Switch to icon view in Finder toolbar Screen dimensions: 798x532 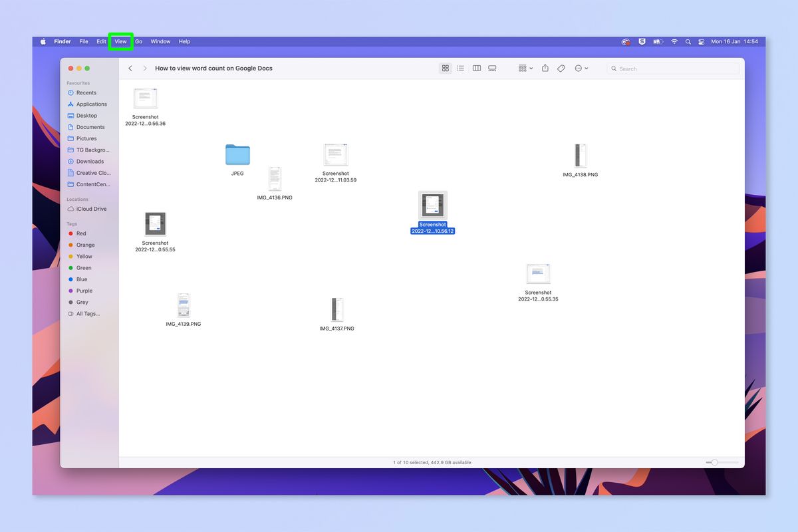(446, 68)
